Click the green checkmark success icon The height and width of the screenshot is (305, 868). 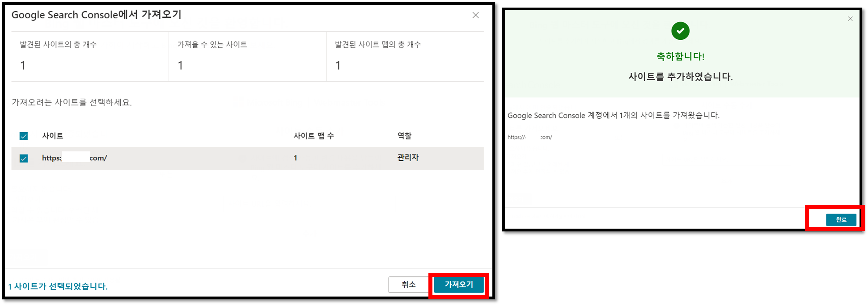(680, 31)
